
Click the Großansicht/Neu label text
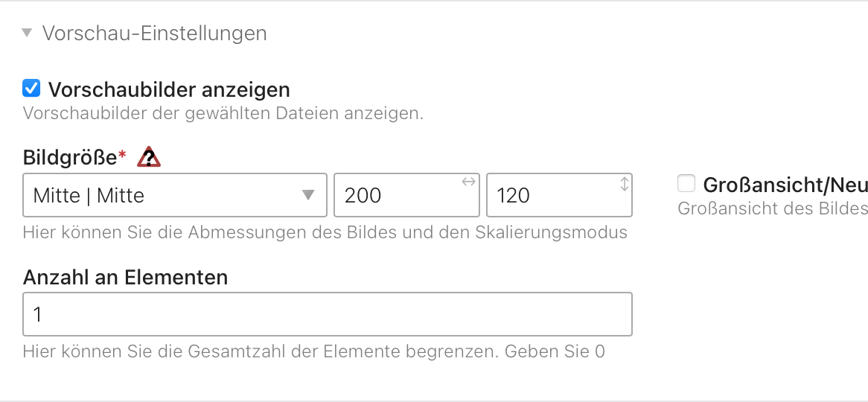click(785, 185)
